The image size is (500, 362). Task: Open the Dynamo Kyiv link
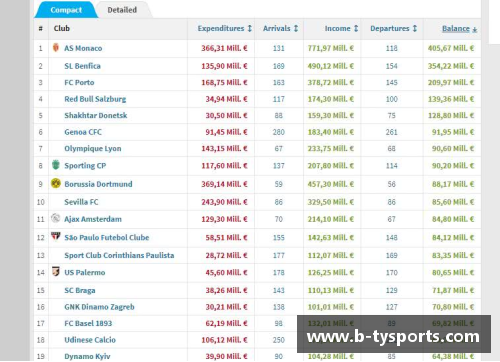(x=87, y=356)
